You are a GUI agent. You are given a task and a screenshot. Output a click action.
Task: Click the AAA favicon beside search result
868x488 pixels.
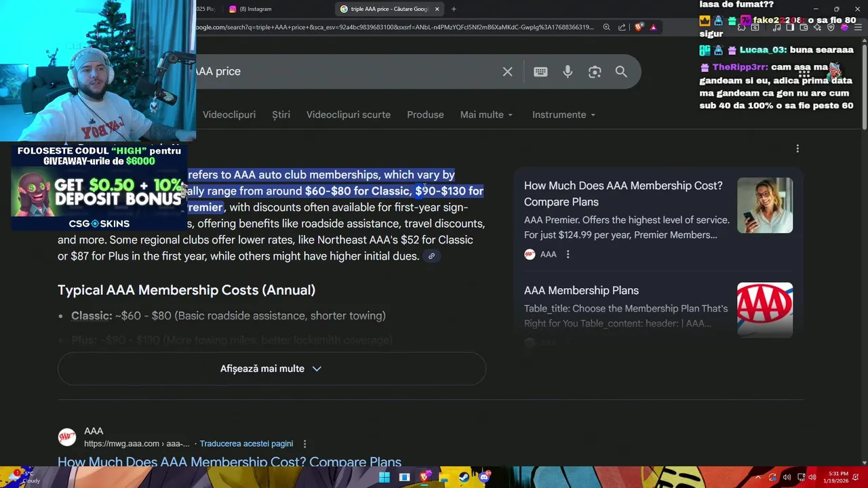click(66, 437)
